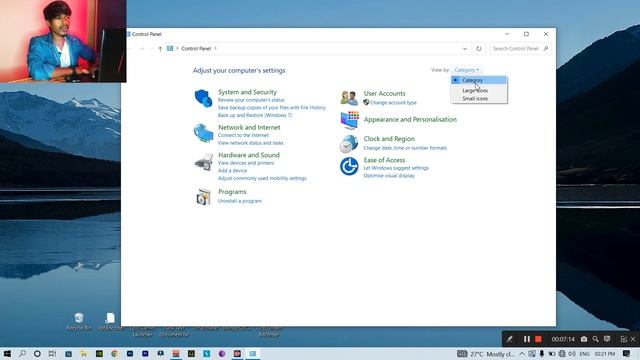This screenshot has height=360, width=640.
Task: Open Google Chrome from taskbar
Action: (114, 354)
